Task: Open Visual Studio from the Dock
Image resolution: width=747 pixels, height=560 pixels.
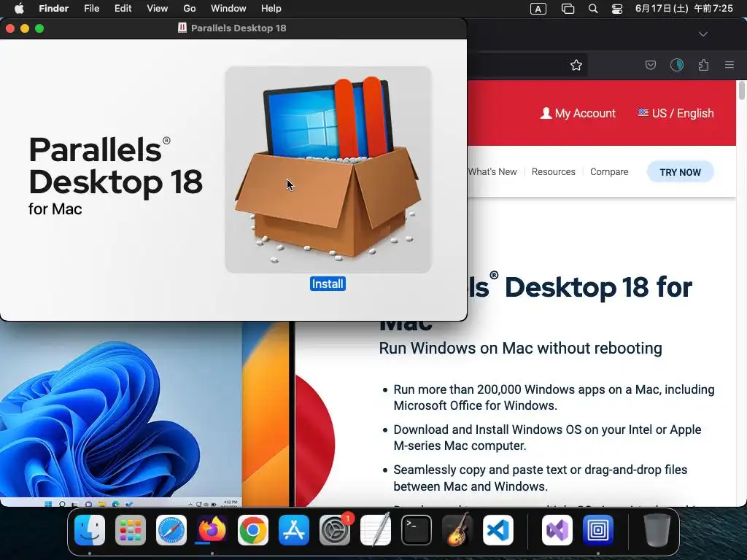Action: click(557, 530)
